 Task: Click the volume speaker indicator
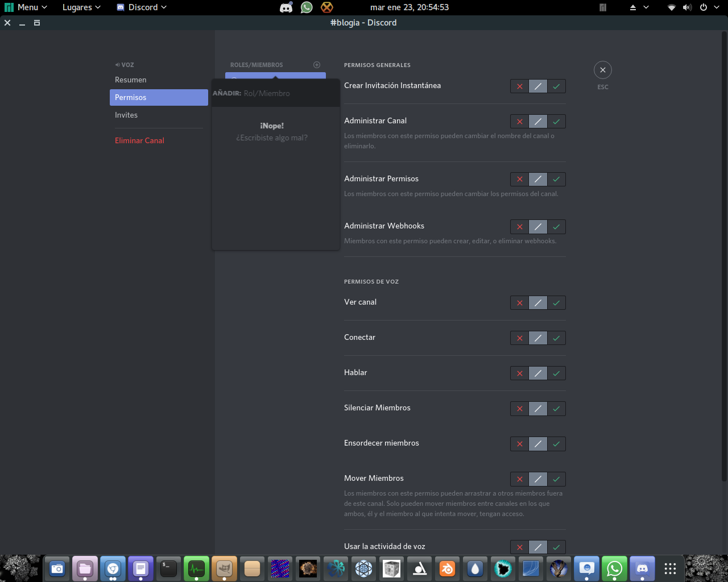[x=687, y=7]
